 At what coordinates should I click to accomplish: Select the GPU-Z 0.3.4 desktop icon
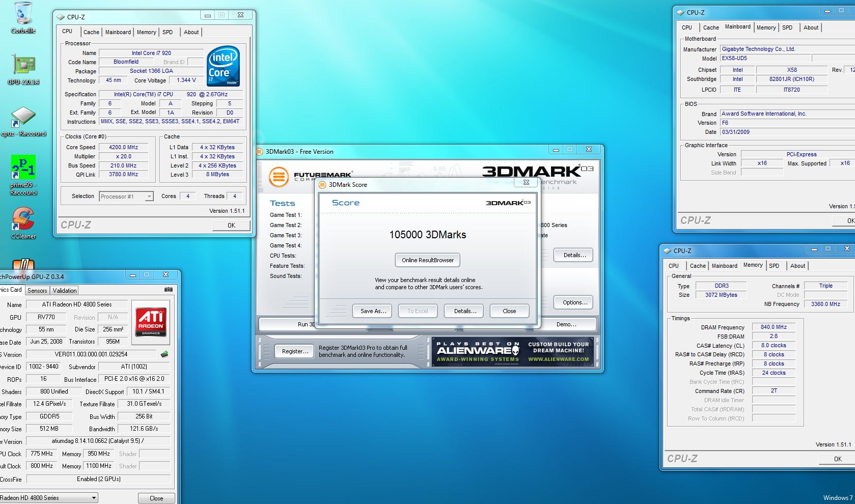click(x=23, y=69)
